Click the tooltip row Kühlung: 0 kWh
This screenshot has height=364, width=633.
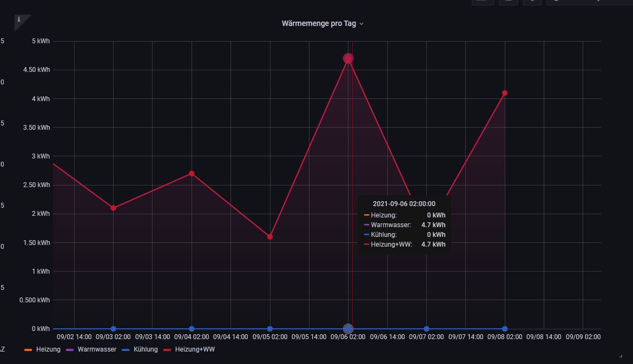click(405, 234)
